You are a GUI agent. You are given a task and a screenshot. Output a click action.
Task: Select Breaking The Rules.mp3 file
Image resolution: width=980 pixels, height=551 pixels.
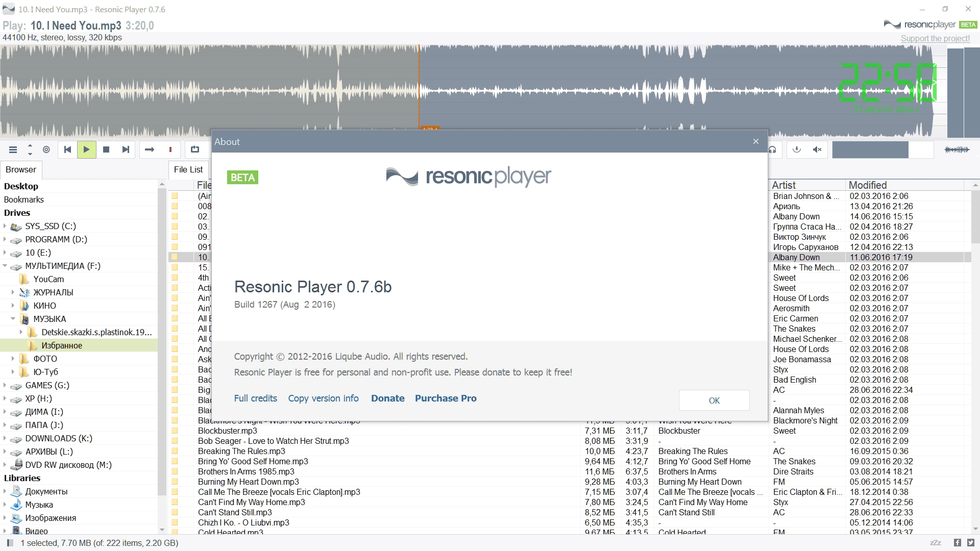241,451
